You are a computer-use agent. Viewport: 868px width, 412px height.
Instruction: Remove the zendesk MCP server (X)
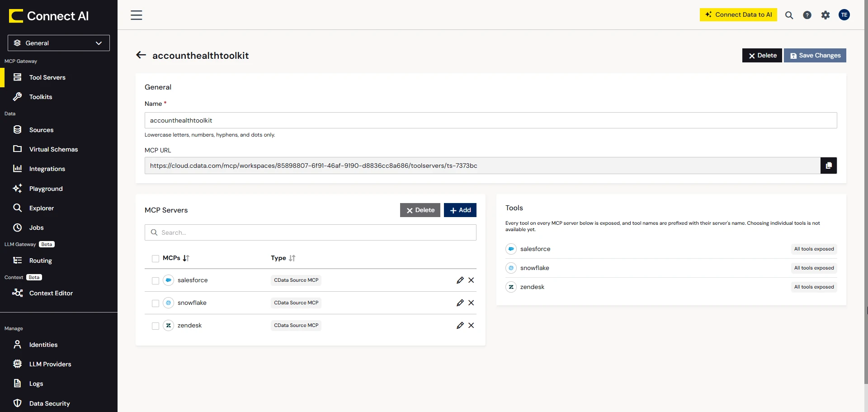click(x=471, y=325)
